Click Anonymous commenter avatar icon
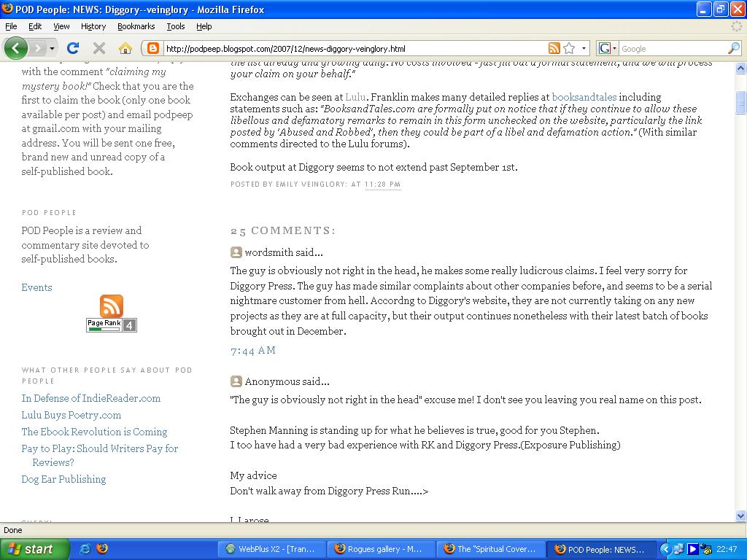747x560 pixels. pyautogui.click(x=236, y=381)
